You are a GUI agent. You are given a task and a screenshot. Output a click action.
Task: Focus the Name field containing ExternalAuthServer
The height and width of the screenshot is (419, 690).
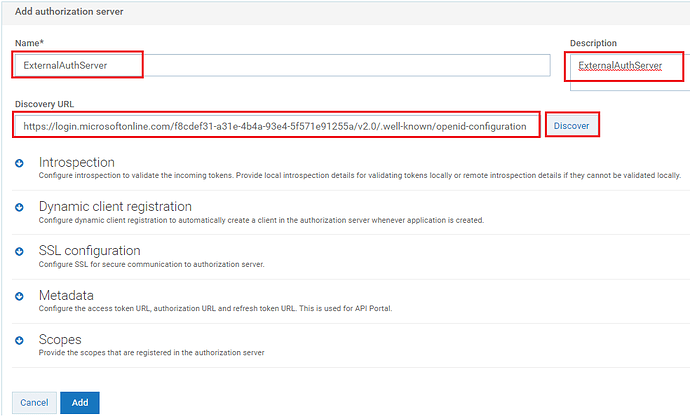point(282,65)
